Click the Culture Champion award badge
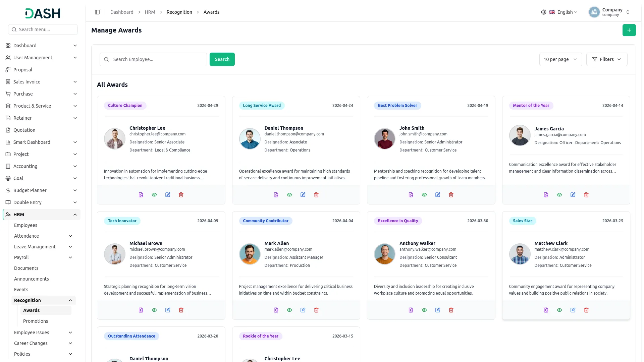Image resolution: width=644 pixels, height=362 pixels. click(125, 106)
